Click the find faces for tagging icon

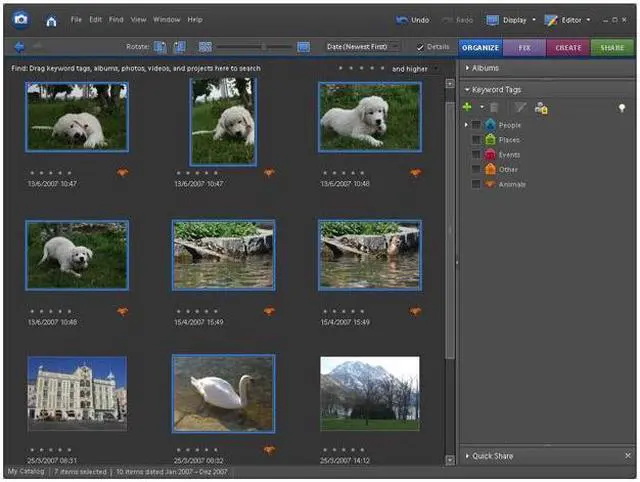[541, 108]
